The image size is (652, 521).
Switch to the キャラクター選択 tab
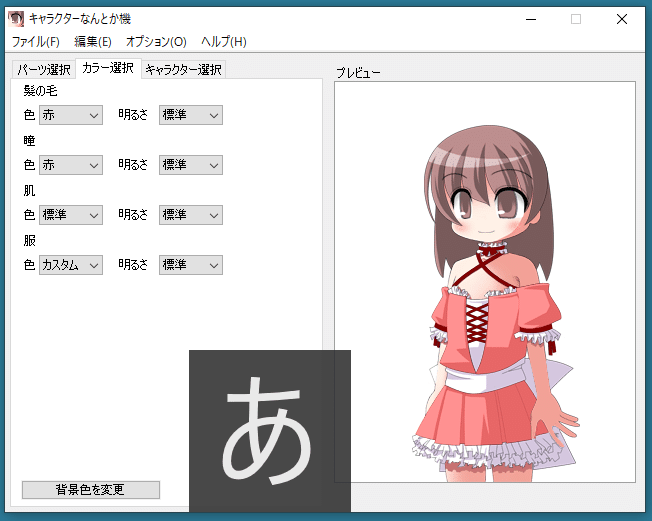point(183,69)
